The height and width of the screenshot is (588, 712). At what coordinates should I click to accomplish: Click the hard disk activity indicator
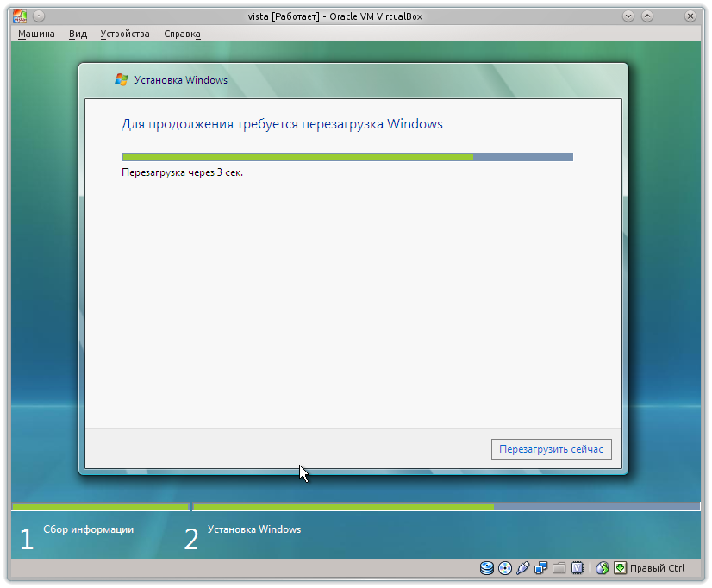[487, 568]
